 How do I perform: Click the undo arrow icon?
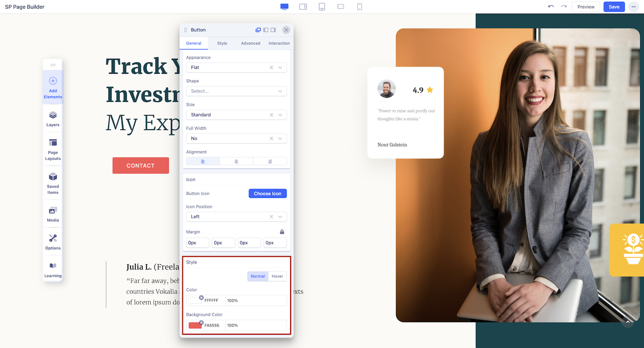(x=551, y=7)
